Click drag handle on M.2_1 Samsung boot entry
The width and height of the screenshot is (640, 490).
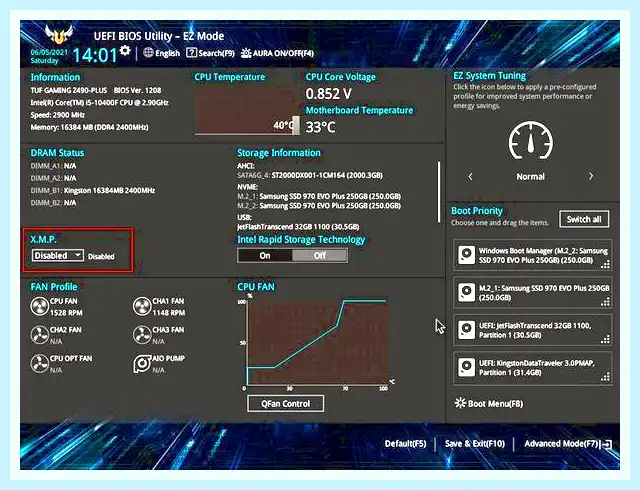pyautogui.click(x=606, y=302)
